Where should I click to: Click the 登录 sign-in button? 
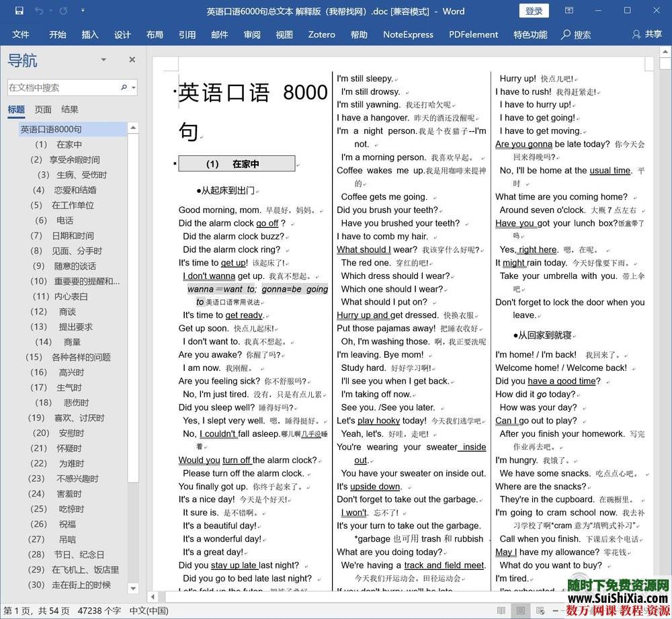(536, 11)
